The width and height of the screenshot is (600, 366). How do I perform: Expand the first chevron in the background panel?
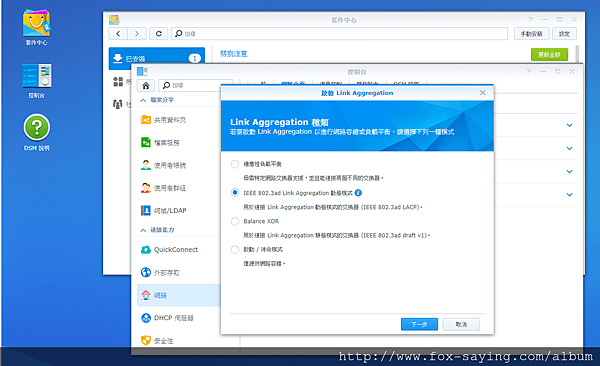(x=569, y=125)
